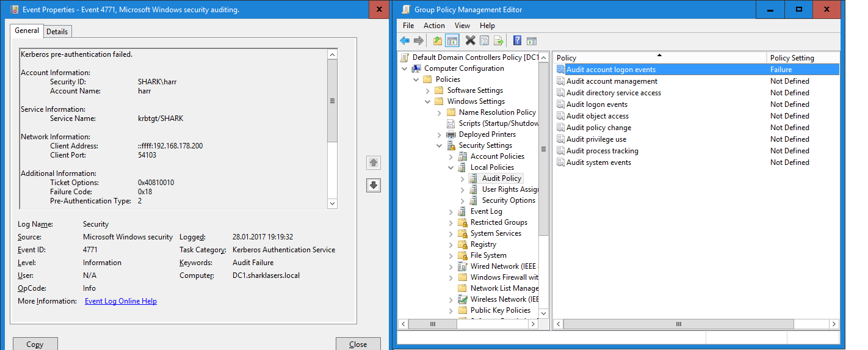Click the blue Help question mark icon

tap(517, 41)
